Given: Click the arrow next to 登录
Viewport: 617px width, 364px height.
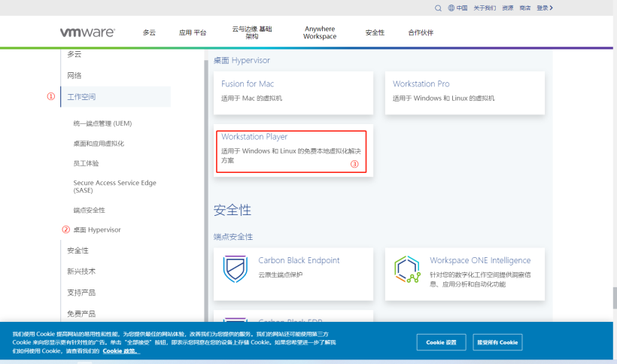Looking at the screenshot, I should pos(552,8).
